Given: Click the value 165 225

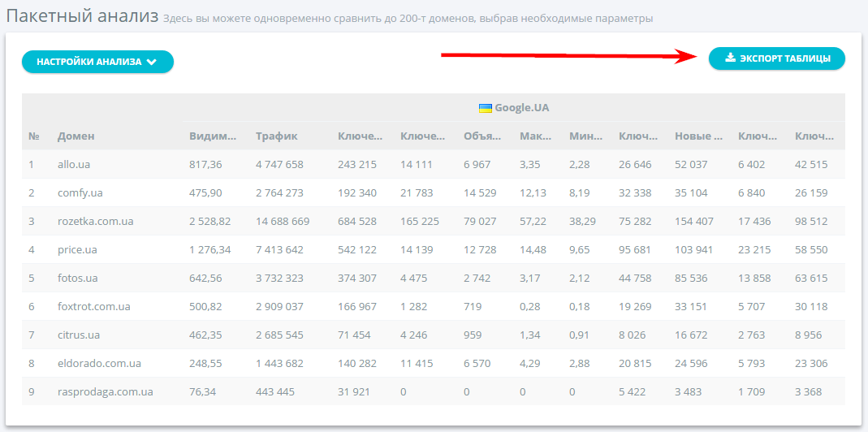Looking at the screenshot, I should (x=420, y=222).
